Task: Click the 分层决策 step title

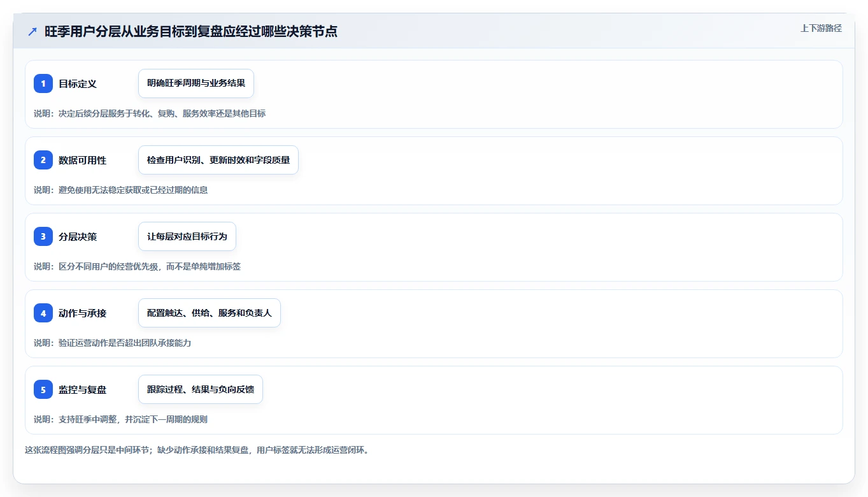Action: pos(78,236)
